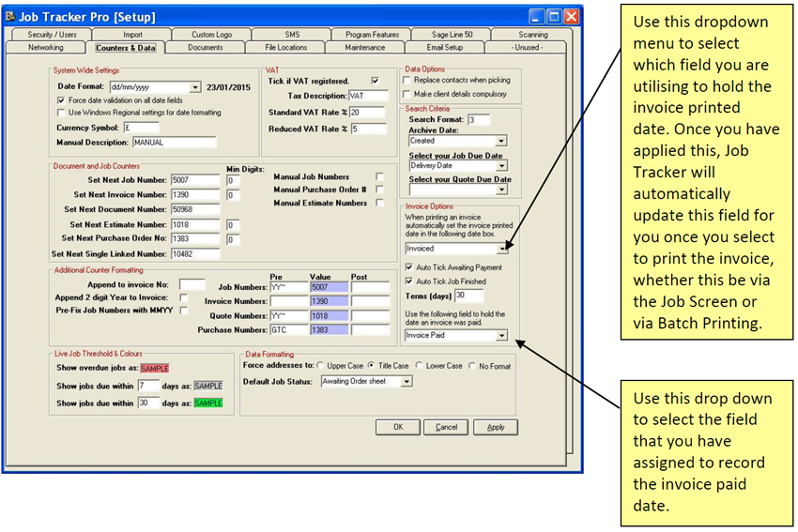798x532 pixels.
Task: Click the Terms (days) field
Action: click(x=468, y=296)
